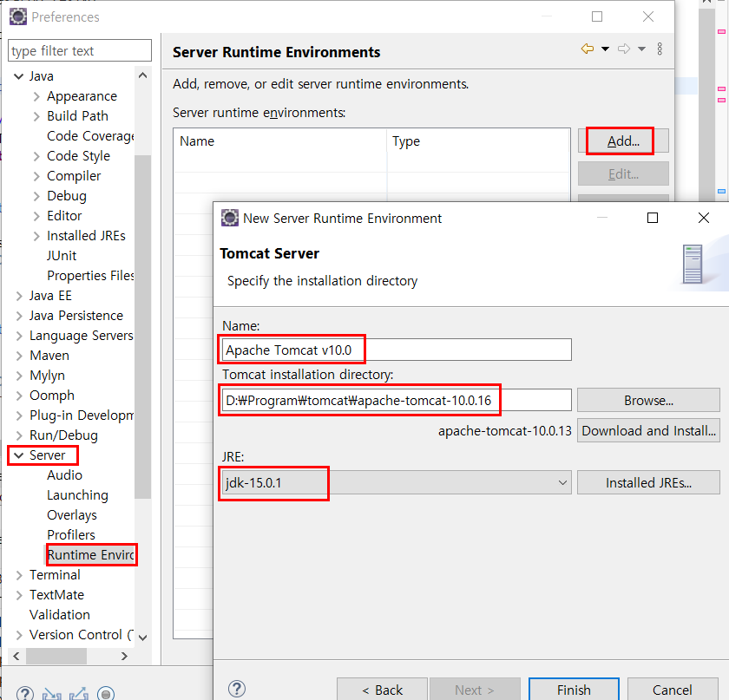The width and height of the screenshot is (729, 700).
Task: Click the Finish button
Action: [x=574, y=690]
